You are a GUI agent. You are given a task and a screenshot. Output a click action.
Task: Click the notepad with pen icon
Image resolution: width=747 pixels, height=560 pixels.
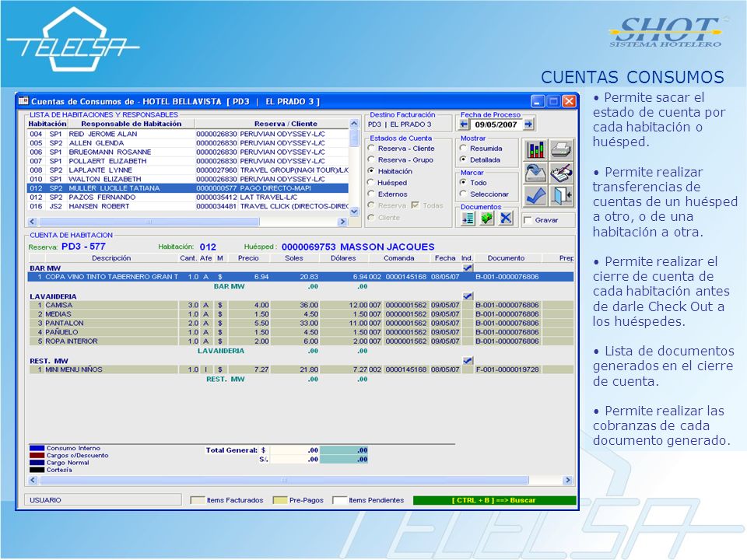[561, 173]
